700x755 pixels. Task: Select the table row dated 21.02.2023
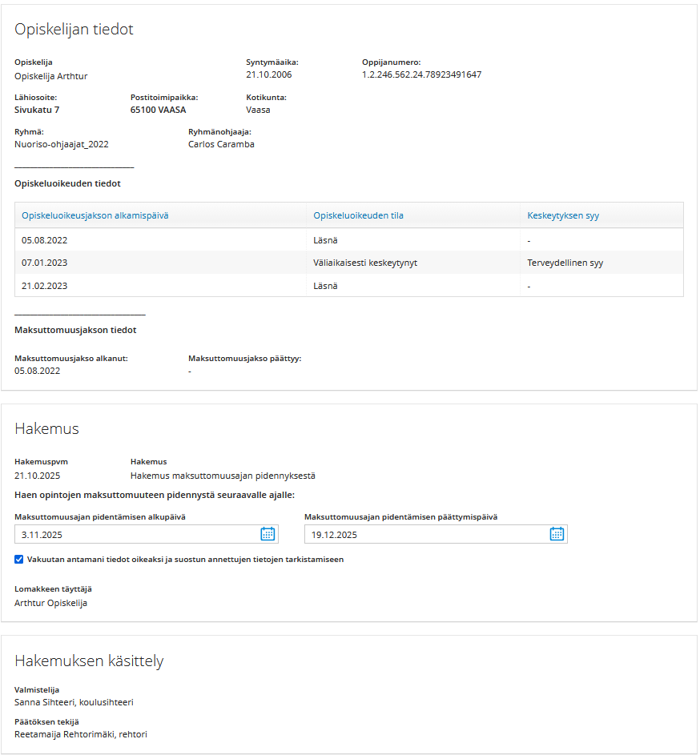click(160, 286)
